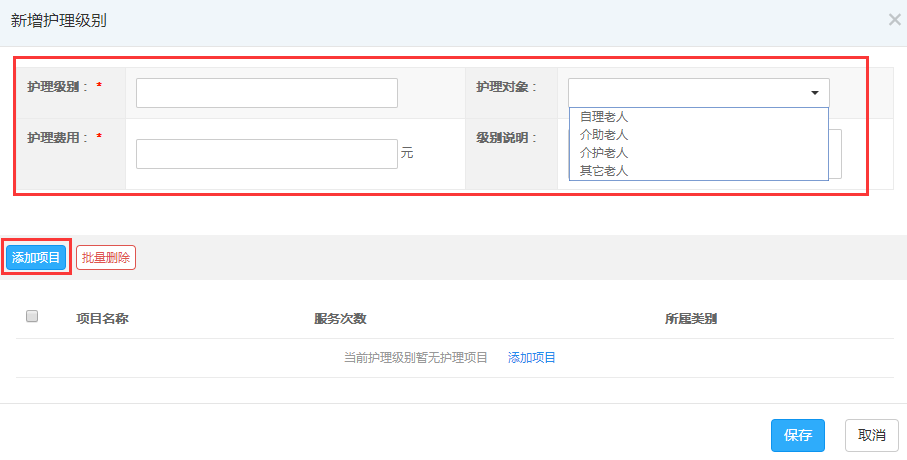Focus the 护理费用 amount input field

click(x=266, y=153)
